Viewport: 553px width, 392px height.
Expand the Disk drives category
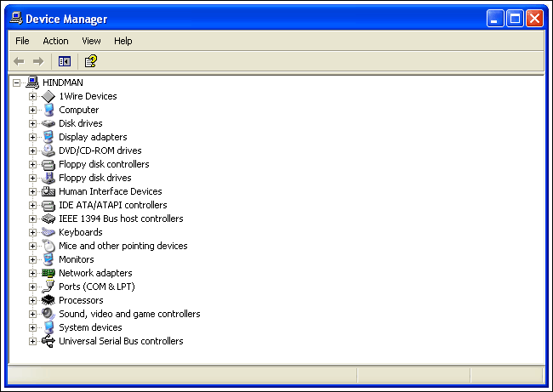[33, 123]
